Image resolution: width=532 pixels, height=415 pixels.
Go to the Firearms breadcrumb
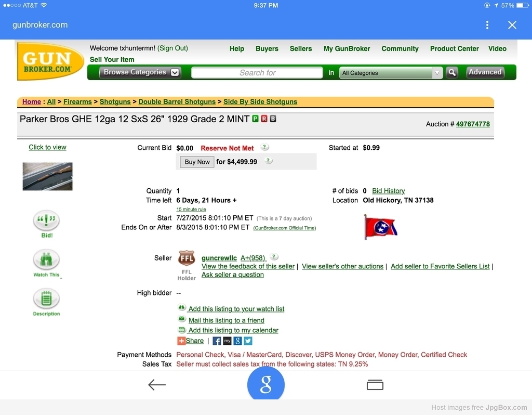[77, 101]
